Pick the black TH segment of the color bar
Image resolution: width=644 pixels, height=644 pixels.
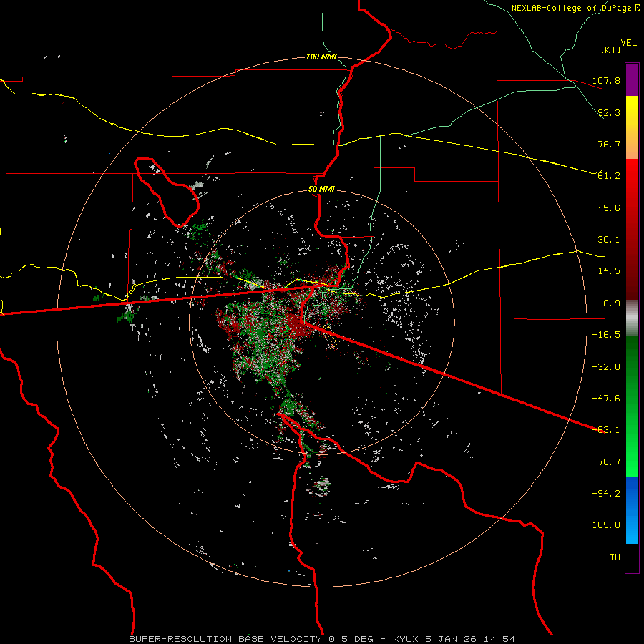(632, 558)
